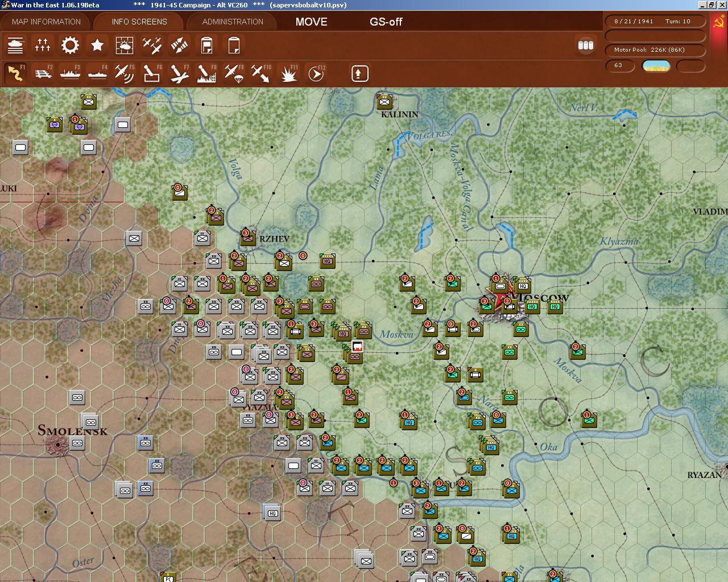Click the Motor Pool 226K (86K) readout
This screenshot has width=728, height=582.
tap(656, 50)
